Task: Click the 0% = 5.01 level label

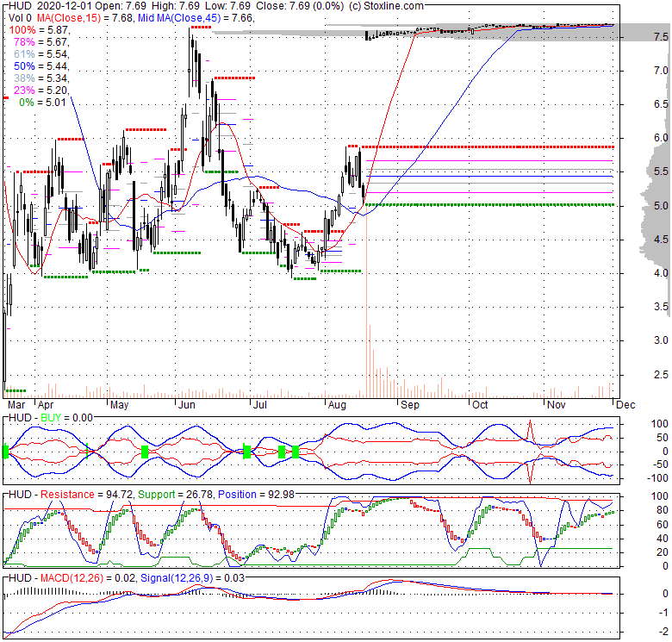Action: point(43,102)
